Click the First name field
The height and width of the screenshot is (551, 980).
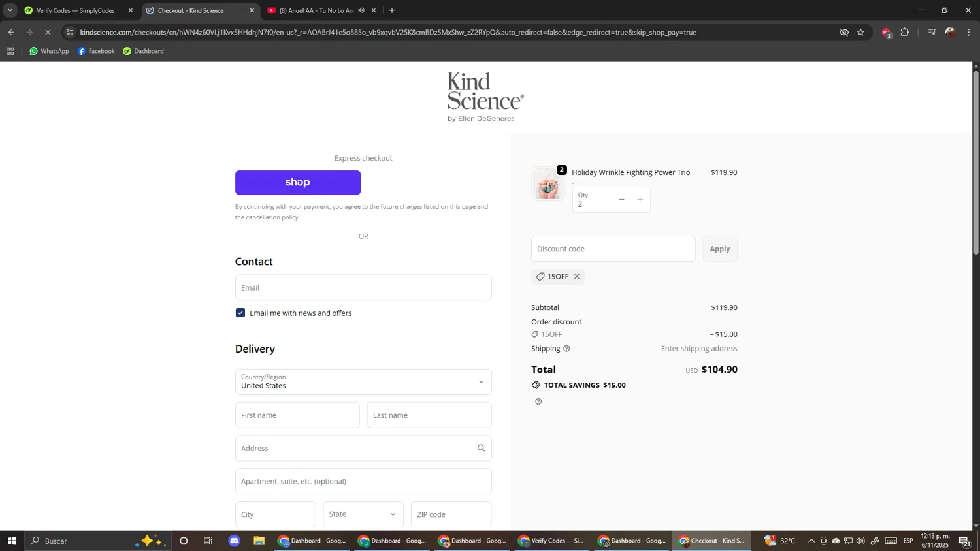(297, 415)
